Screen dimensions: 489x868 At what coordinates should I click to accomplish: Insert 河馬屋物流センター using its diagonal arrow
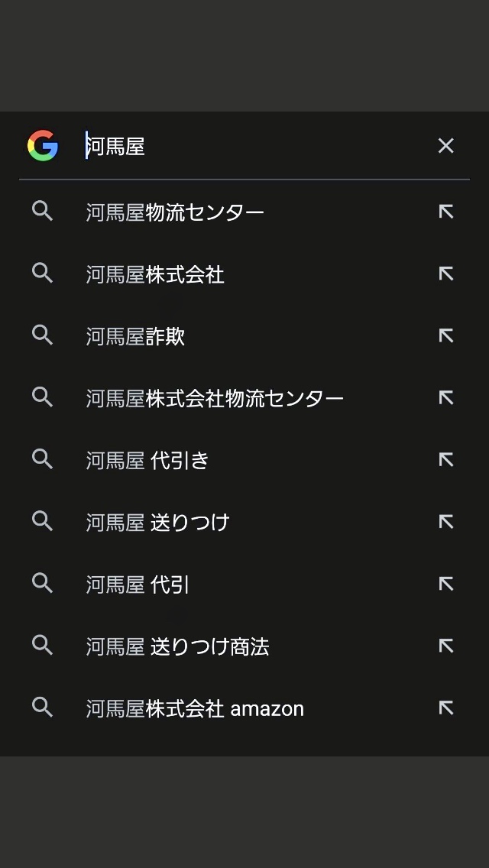(445, 212)
